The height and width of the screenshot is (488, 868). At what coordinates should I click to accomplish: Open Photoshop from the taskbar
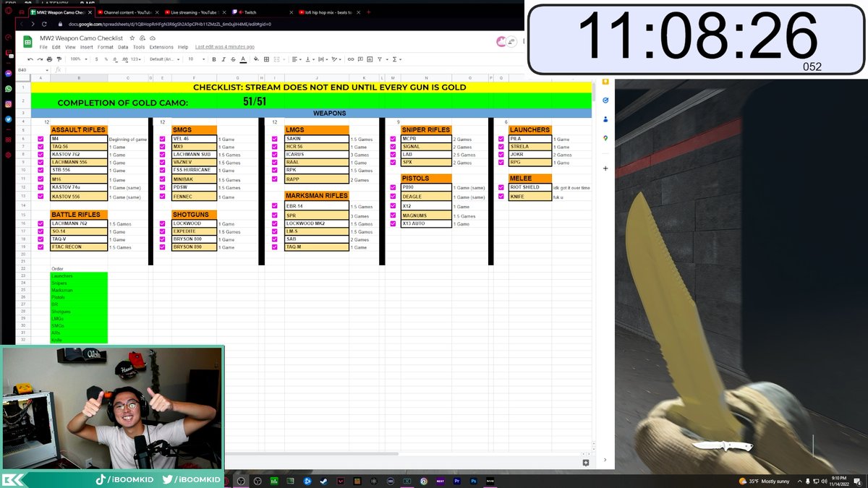(x=474, y=481)
